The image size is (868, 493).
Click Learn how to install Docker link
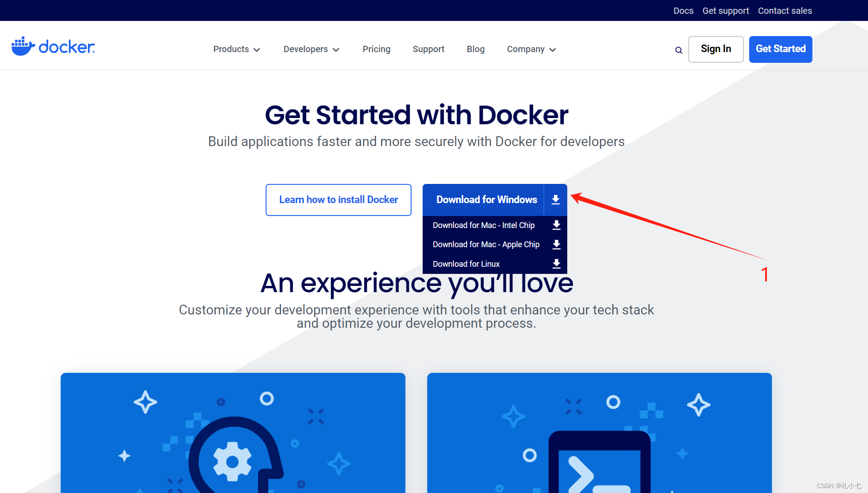339,200
